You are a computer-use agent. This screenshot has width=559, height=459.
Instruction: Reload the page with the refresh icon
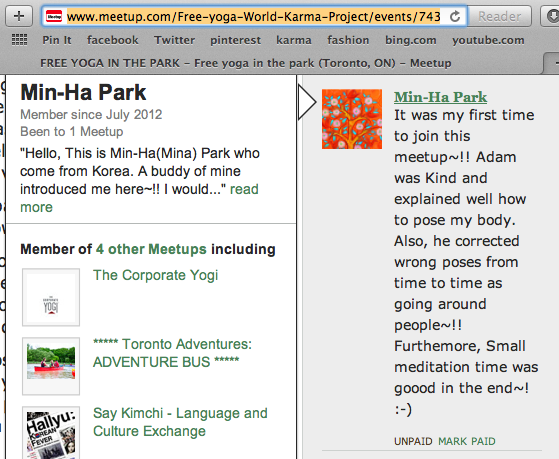point(455,16)
